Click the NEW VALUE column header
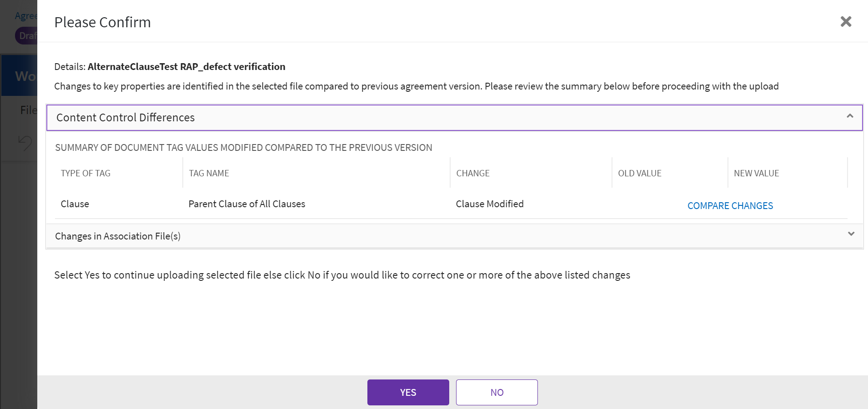 756,173
